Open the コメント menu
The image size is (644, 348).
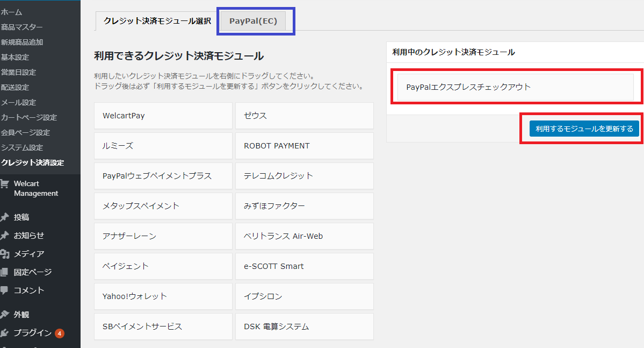[29, 290]
